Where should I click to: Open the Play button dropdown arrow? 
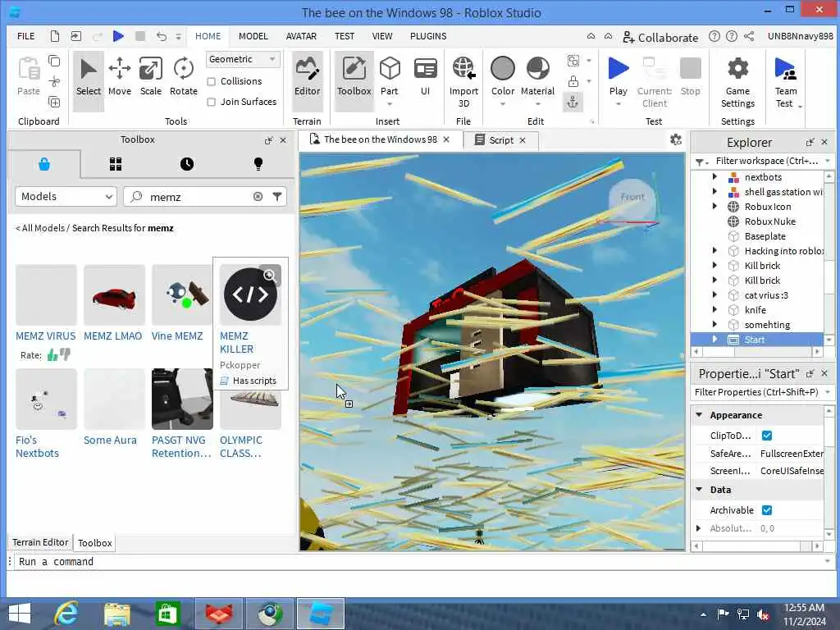pyautogui.click(x=619, y=104)
